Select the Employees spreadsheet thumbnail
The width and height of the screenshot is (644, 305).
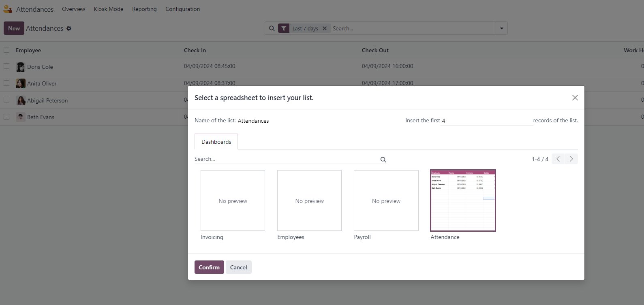[309, 200]
